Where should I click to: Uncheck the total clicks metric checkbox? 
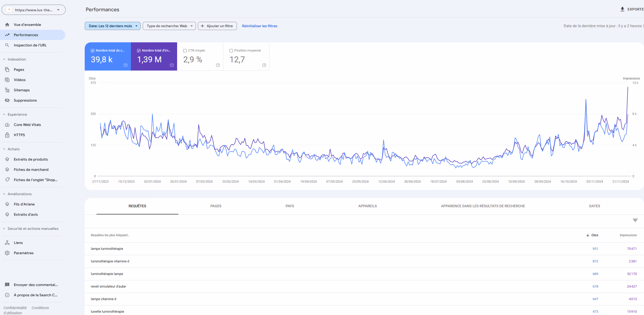[x=92, y=51]
